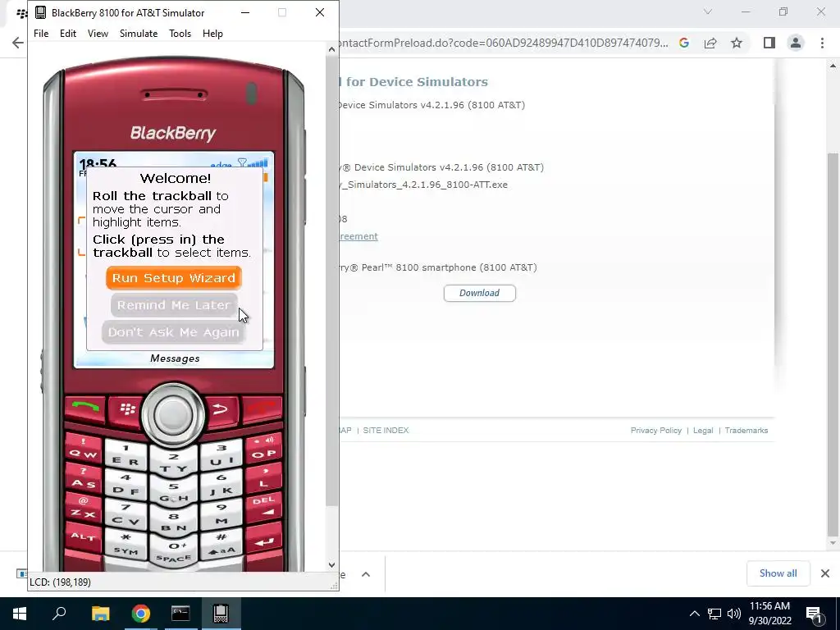
Task: Tap the 3 UI key
Action: [221, 454]
